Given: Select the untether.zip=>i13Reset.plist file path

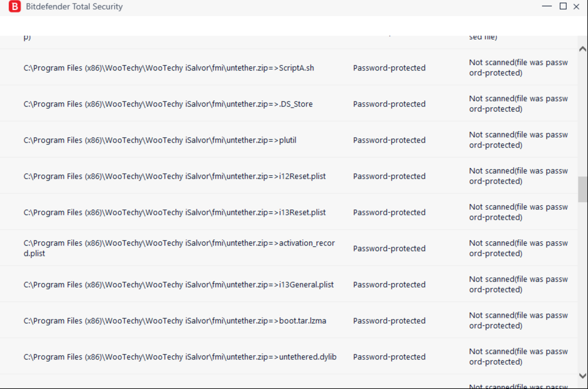Looking at the screenshot, I should (174, 212).
